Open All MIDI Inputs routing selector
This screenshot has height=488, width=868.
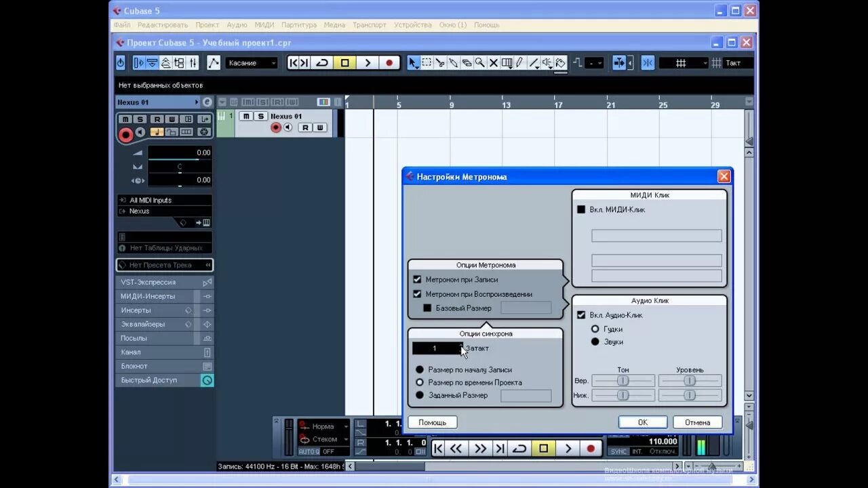coord(164,200)
